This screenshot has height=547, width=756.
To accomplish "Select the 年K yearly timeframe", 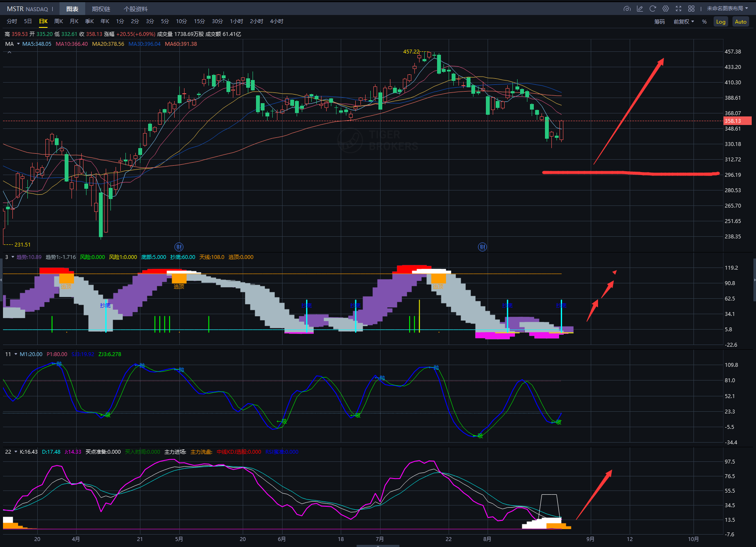I will 105,21.
